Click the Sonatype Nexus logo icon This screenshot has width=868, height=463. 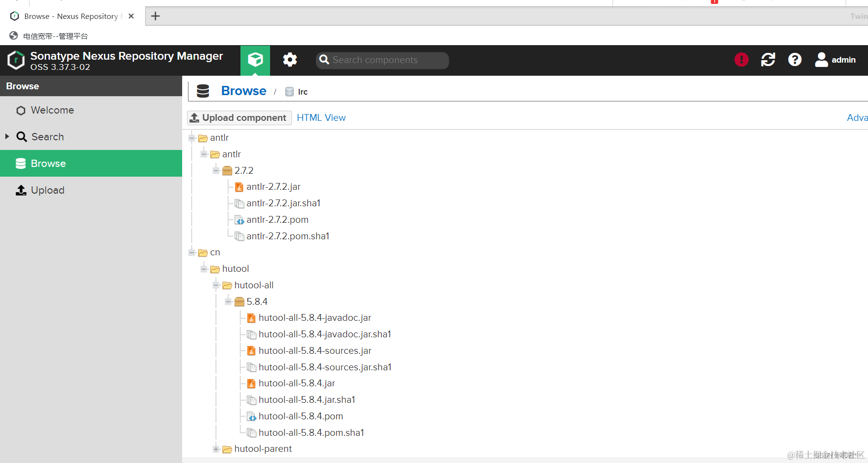tap(16, 60)
